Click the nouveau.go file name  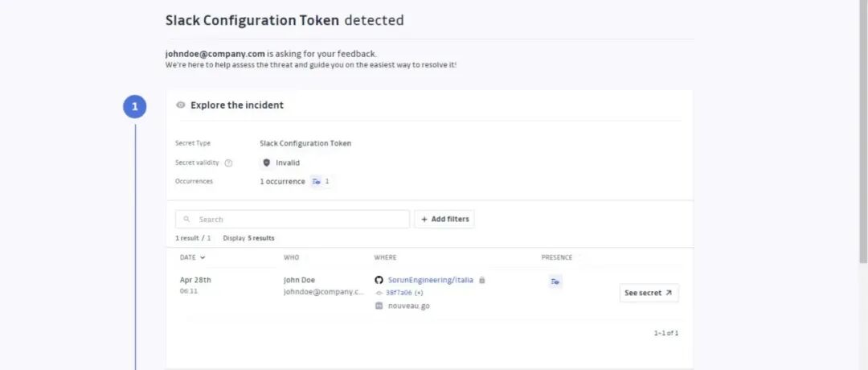click(x=409, y=306)
